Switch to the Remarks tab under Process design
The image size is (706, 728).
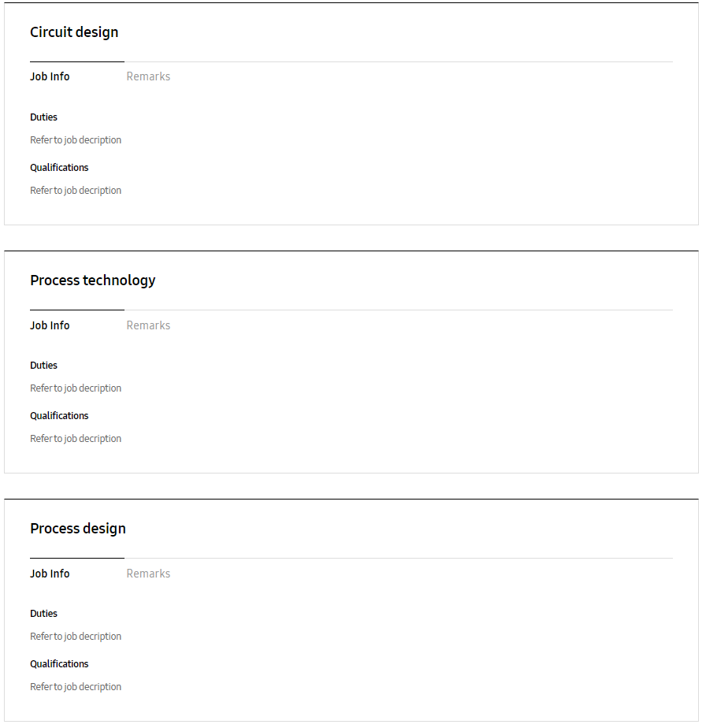point(148,573)
